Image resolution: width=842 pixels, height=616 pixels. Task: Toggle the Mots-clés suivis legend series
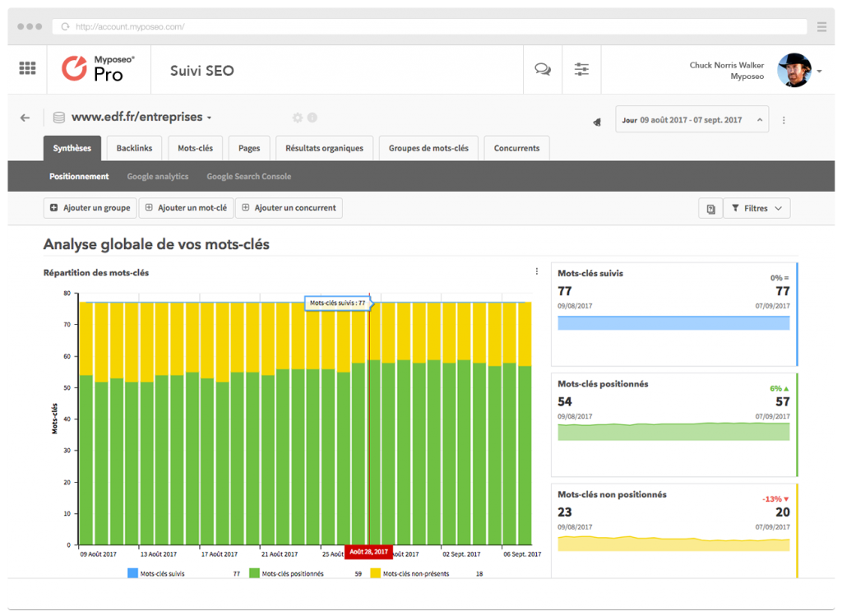tap(156, 573)
